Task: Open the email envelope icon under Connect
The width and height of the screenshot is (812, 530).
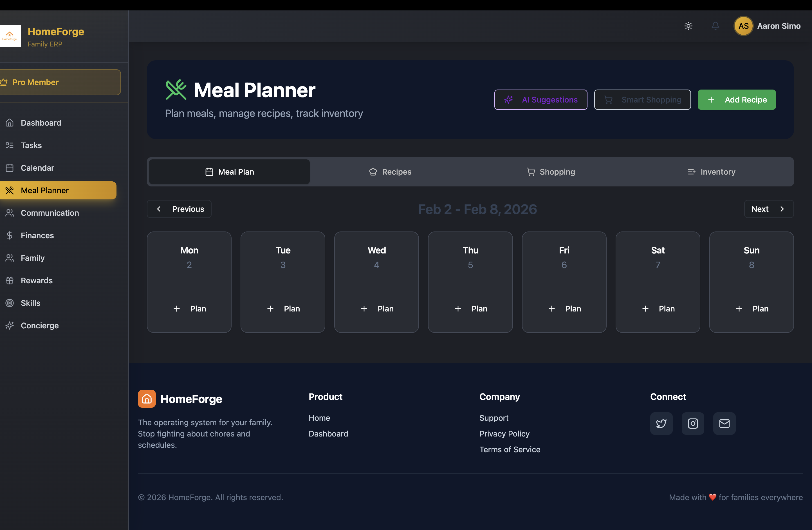Action: pyautogui.click(x=724, y=424)
